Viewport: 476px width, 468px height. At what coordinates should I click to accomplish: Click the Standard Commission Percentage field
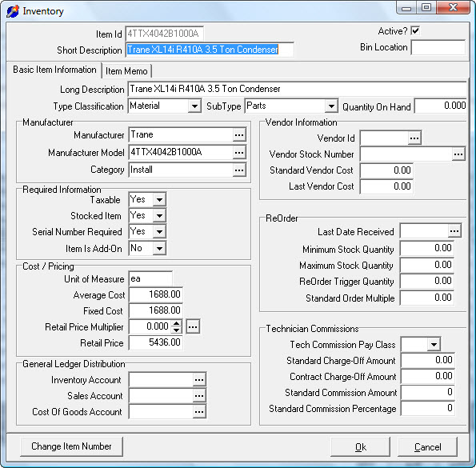coord(427,409)
